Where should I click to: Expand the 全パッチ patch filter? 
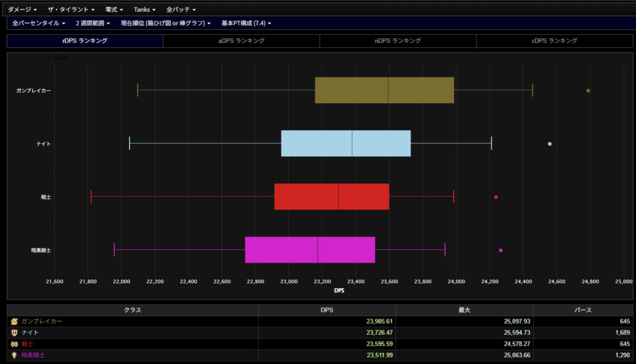tap(181, 10)
